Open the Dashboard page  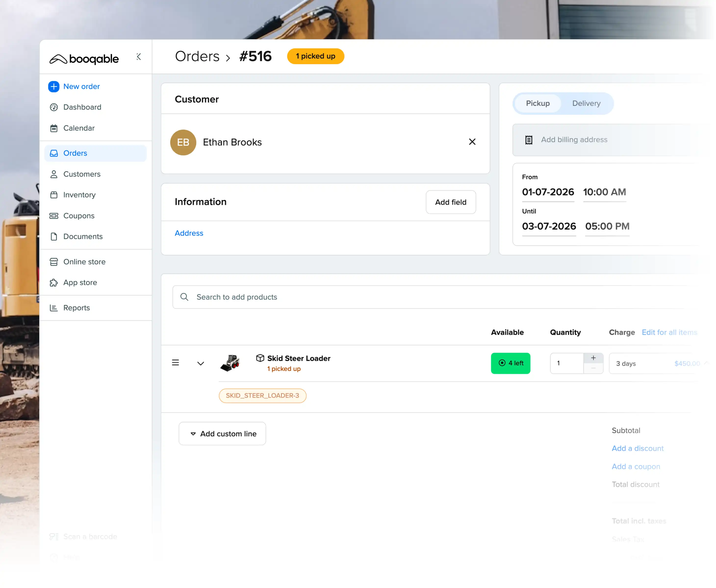[x=82, y=107]
